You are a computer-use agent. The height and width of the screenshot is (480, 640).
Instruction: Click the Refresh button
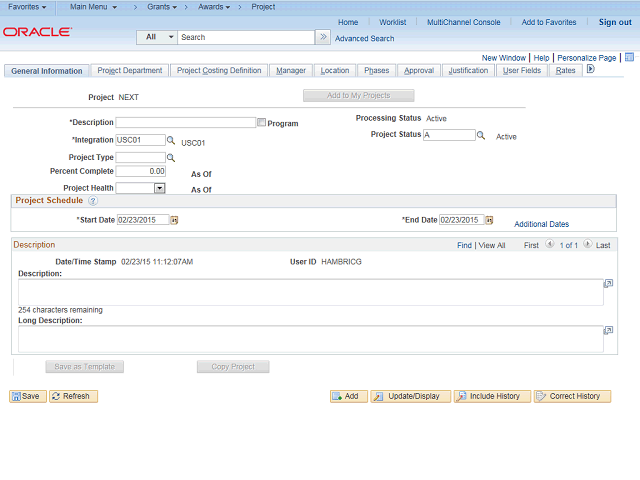[x=73, y=396]
